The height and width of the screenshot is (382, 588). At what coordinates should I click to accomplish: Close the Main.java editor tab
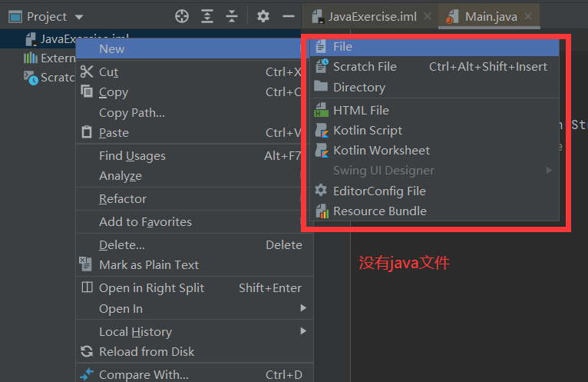coord(528,16)
